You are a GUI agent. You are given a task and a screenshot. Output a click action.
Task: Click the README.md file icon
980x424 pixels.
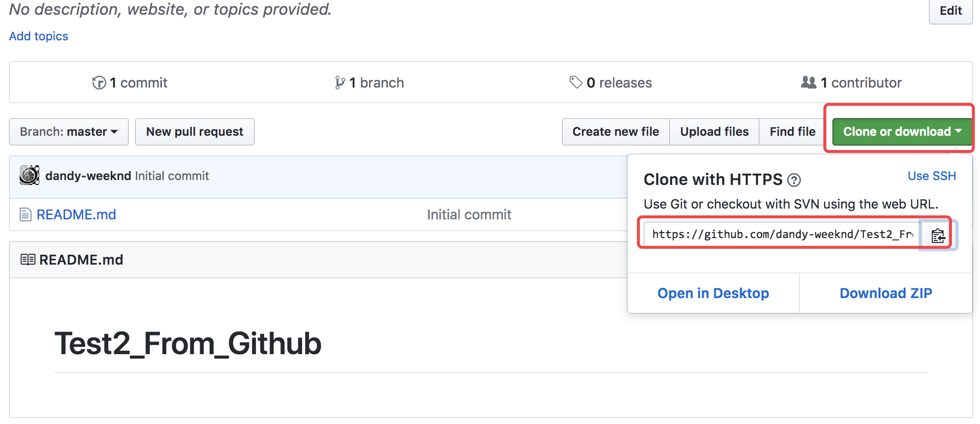pos(25,214)
